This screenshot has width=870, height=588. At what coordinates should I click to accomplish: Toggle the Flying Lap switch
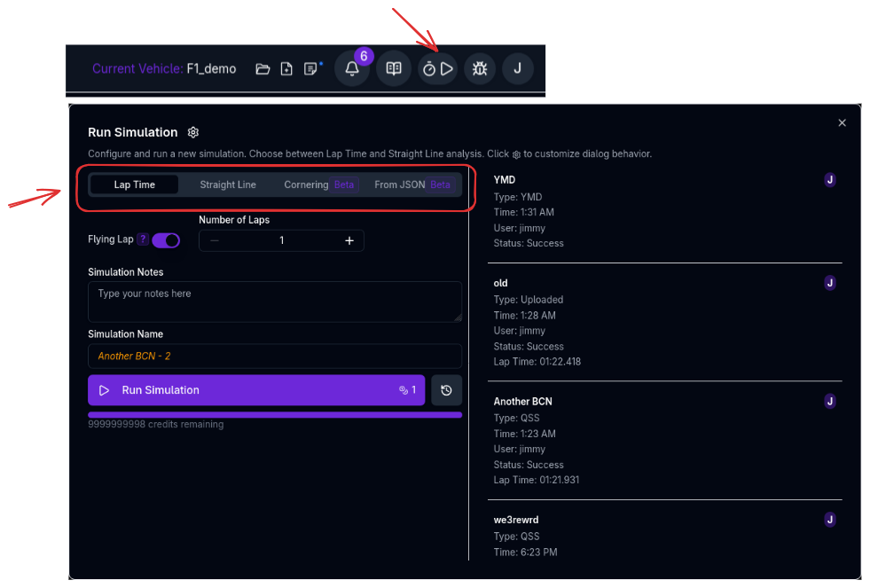pos(166,240)
